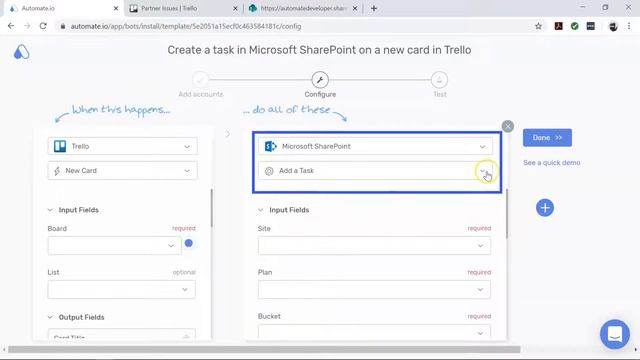The height and width of the screenshot is (360, 640).
Task: Open the Adobe Acrobat extension icon
Action: click(x=558, y=26)
